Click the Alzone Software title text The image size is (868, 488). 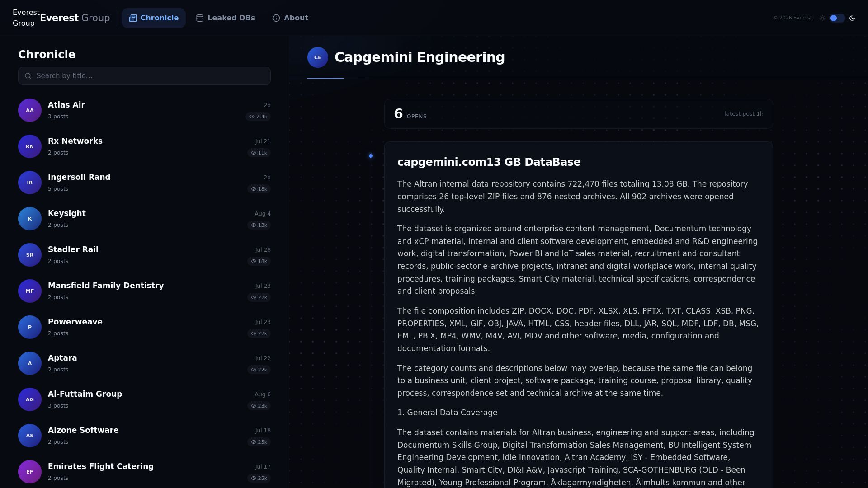click(83, 430)
